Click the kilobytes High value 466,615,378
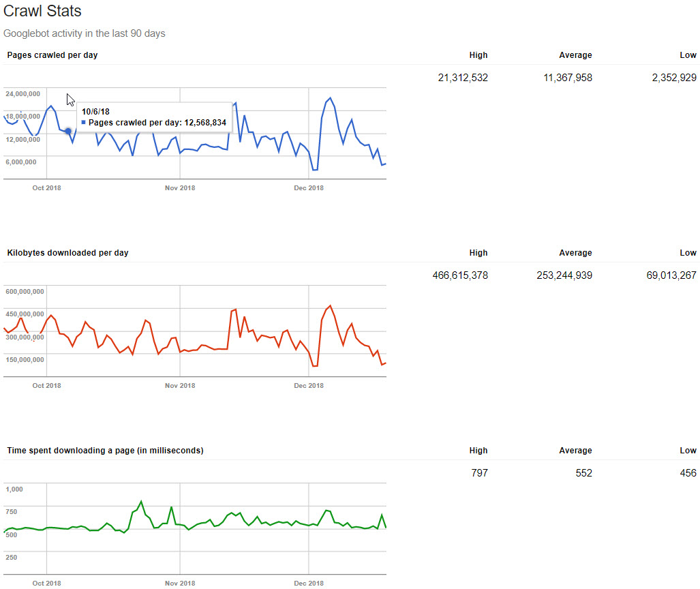700x589 pixels. [x=460, y=275]
